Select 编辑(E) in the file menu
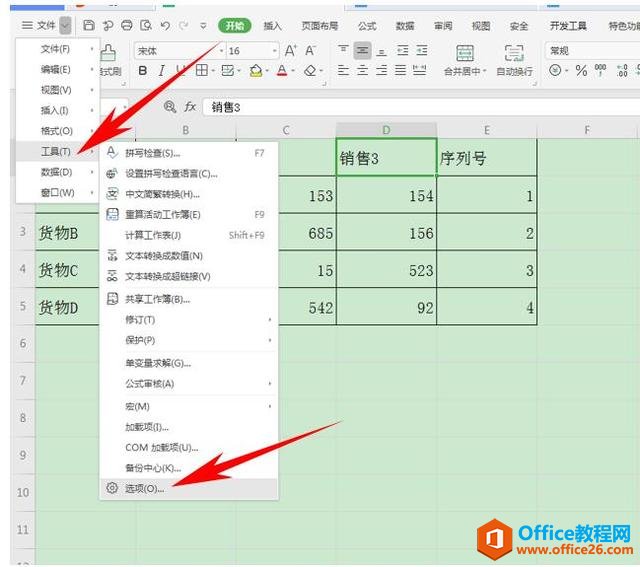The width and height of the screenshot is (640, 567). point(58,69)
